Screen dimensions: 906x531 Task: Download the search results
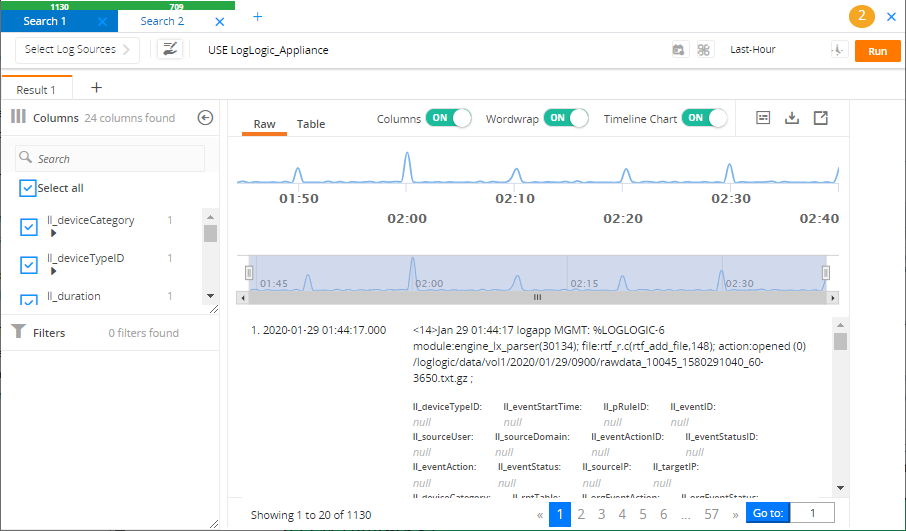click(792, 118)
